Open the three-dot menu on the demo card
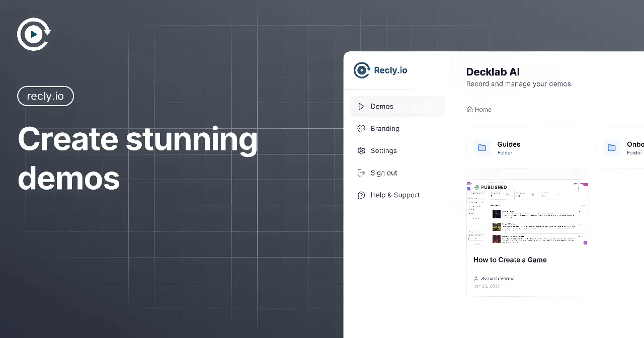Screen dimensions: 644x338 pyautogui.click(x=579, y=190)
